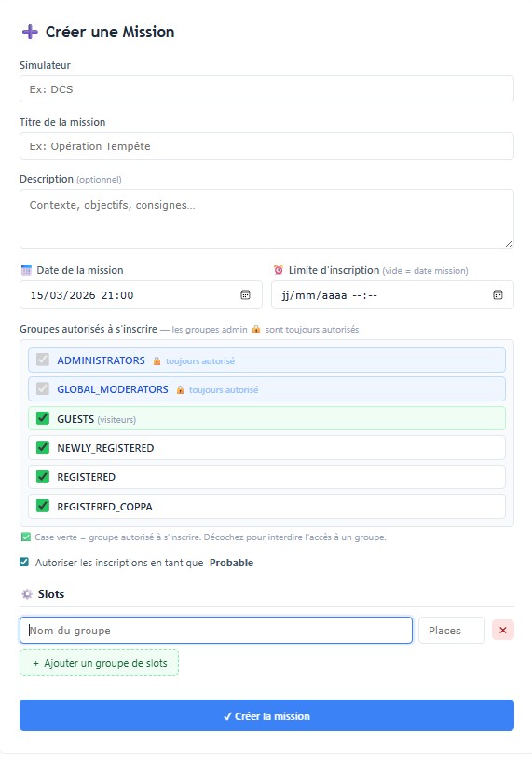Screen dimensions: 532x761
Task: Uncheck the NEWLY_REGISTERED group checkbox
Action: coord(43,447)
